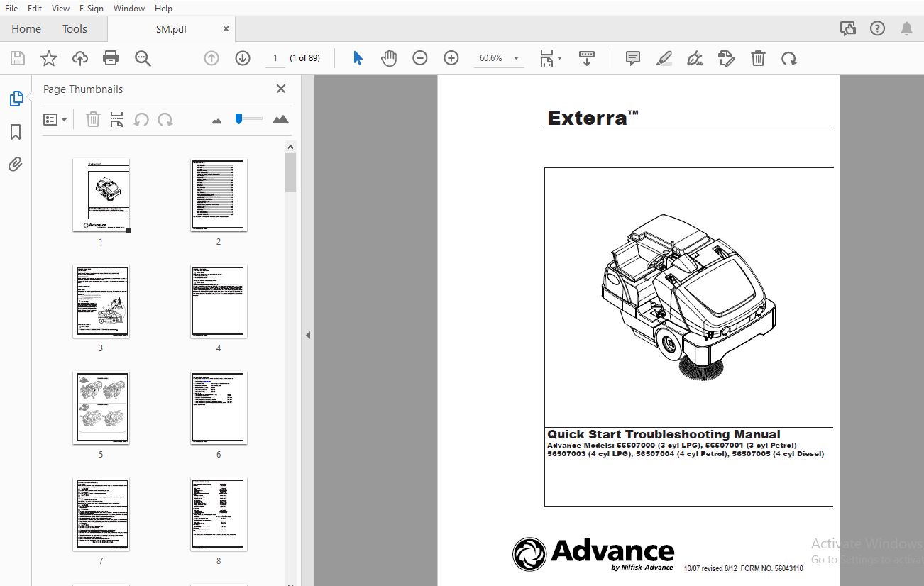Open thumbnails options menu dropdown
This screenshot has height=586, width=924.
[x=55, y=120]
